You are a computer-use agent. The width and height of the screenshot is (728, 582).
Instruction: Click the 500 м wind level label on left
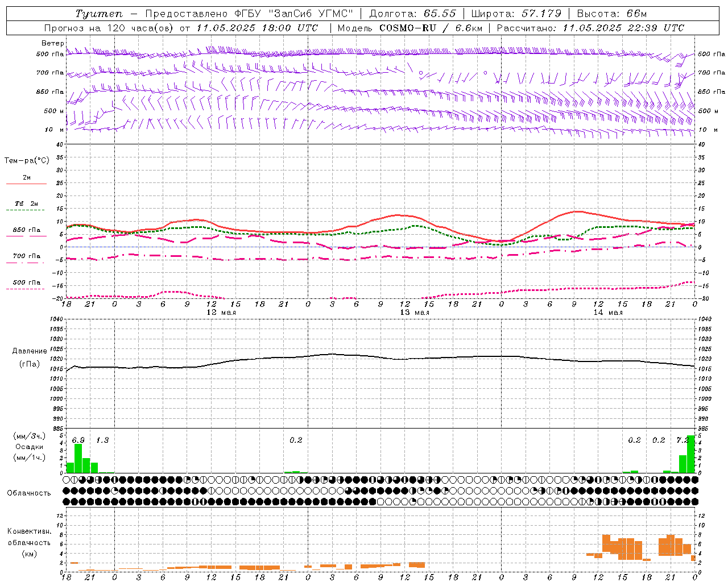click(54, 111)
